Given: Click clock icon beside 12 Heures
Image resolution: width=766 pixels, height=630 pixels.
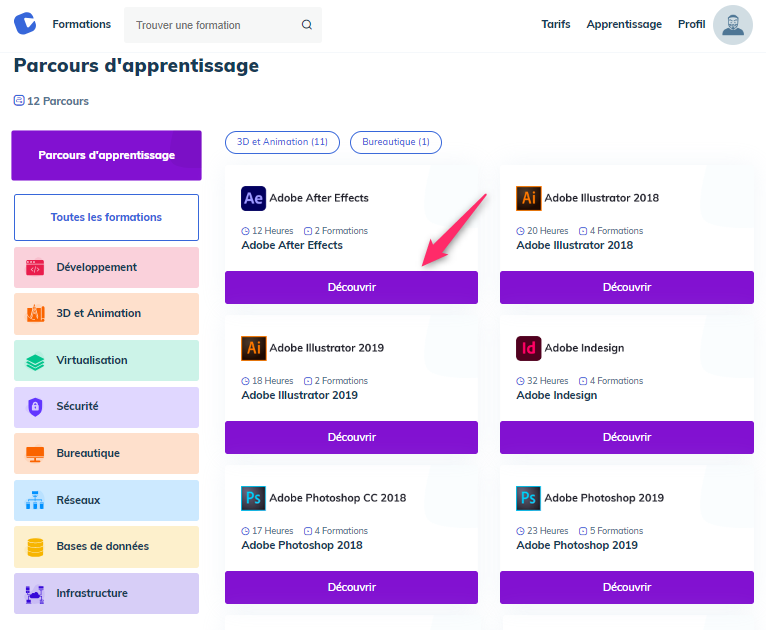Looking at the screenshot, I should click(245, 231).
